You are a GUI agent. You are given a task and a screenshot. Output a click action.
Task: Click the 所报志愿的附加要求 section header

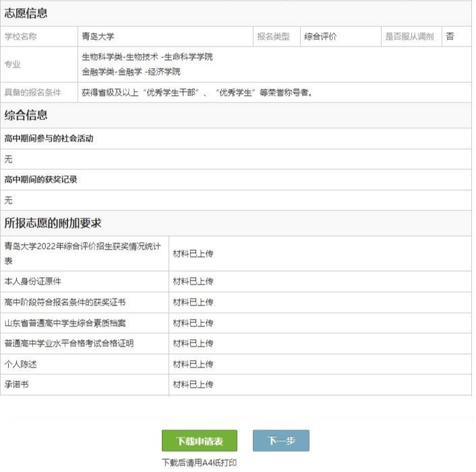coord(53,223)
